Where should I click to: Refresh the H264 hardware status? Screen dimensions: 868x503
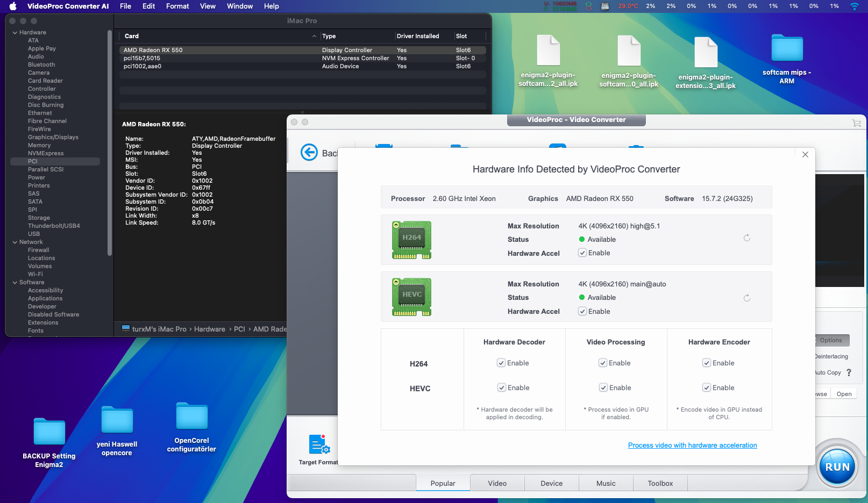click(x=746, y=238)
